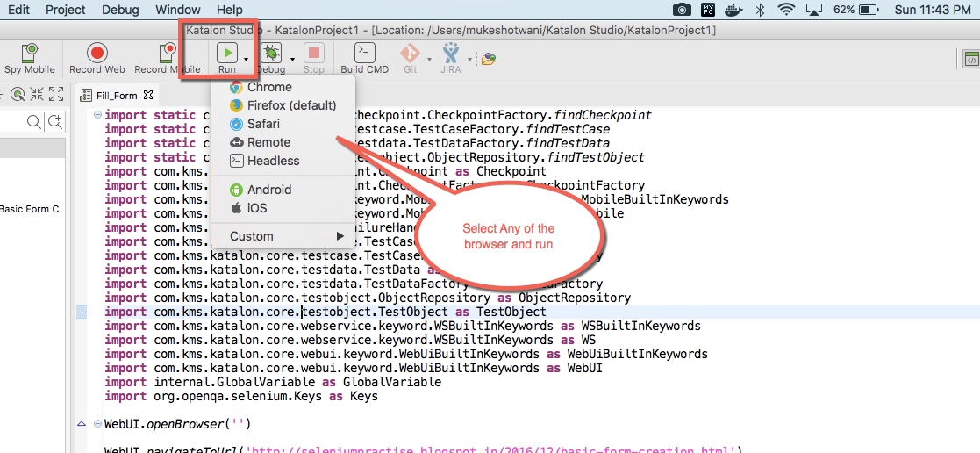
Task: Open the Debug tool with bug icon
Action: click(x=270, y=53)
